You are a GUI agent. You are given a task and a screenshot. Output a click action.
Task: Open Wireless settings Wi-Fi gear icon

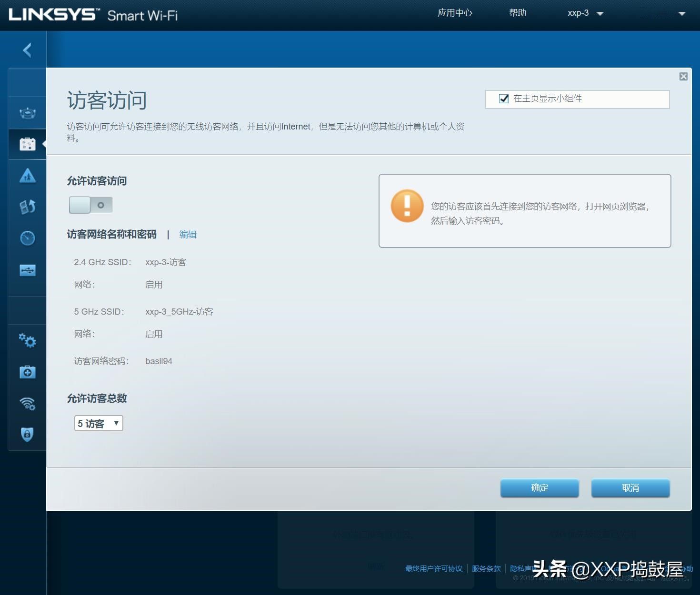pos(28,404)
